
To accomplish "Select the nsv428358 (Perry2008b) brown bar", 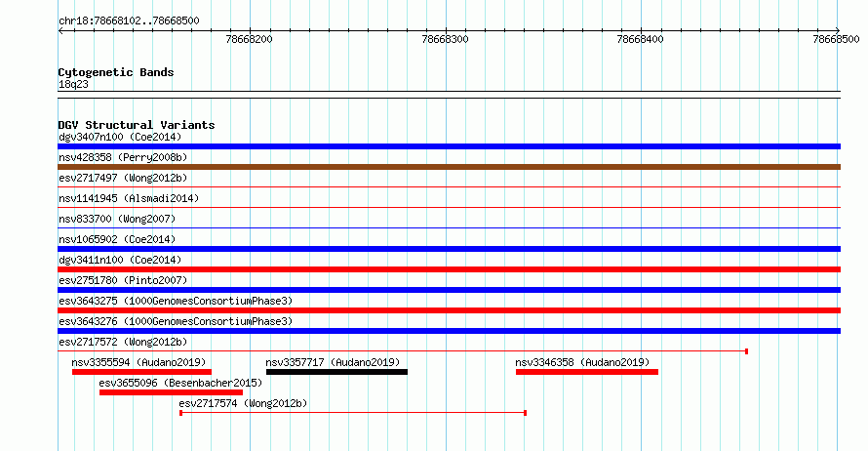I will 449,167.
